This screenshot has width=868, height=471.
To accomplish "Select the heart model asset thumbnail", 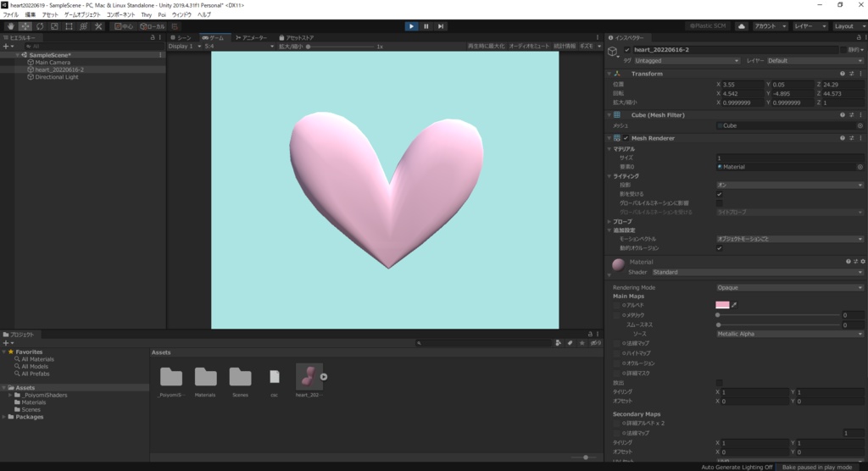I will (x=309, y=376).
